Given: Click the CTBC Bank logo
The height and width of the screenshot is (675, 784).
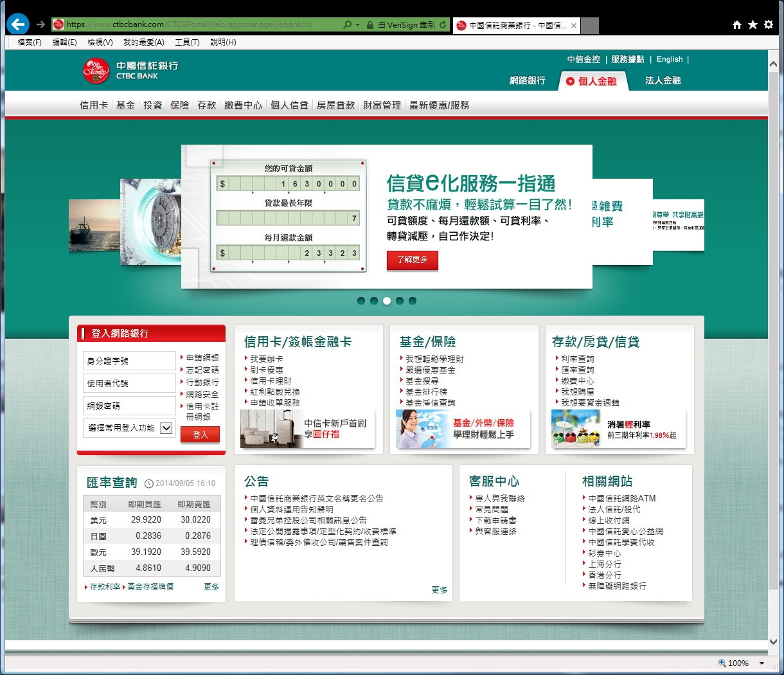Looking at the screenshot, I should click(130, 71).
